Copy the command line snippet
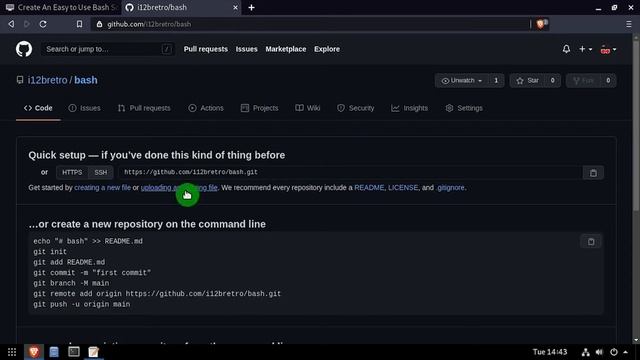640x360 pixels. tap(591, 242)
